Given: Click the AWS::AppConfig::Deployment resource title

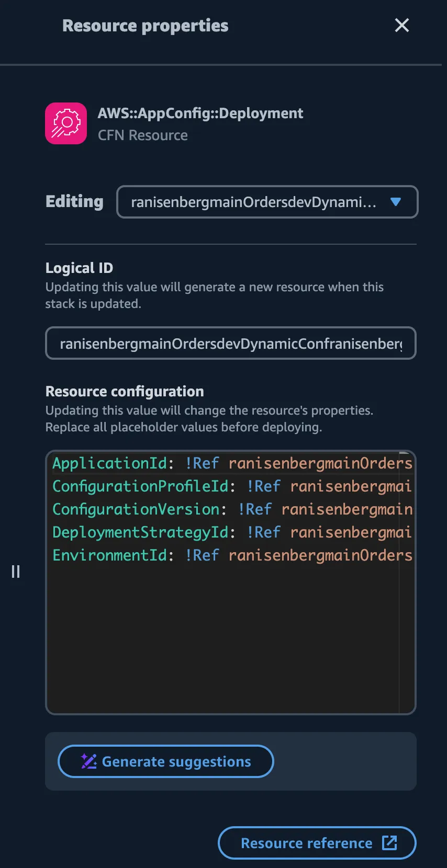Looking at the screenshot, I should point(200,113).
